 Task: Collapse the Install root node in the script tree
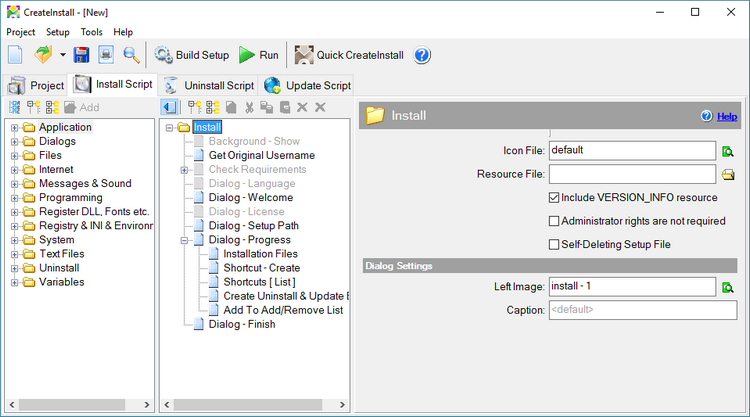coord(169,128)
